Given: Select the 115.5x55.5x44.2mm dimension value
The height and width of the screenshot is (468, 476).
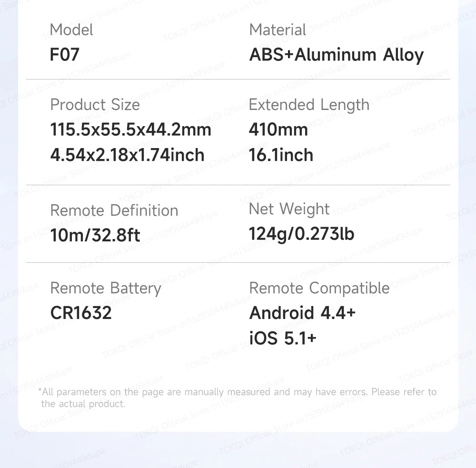Looking at the screenshot, I should pyautogui.click(x=130, y=129).
